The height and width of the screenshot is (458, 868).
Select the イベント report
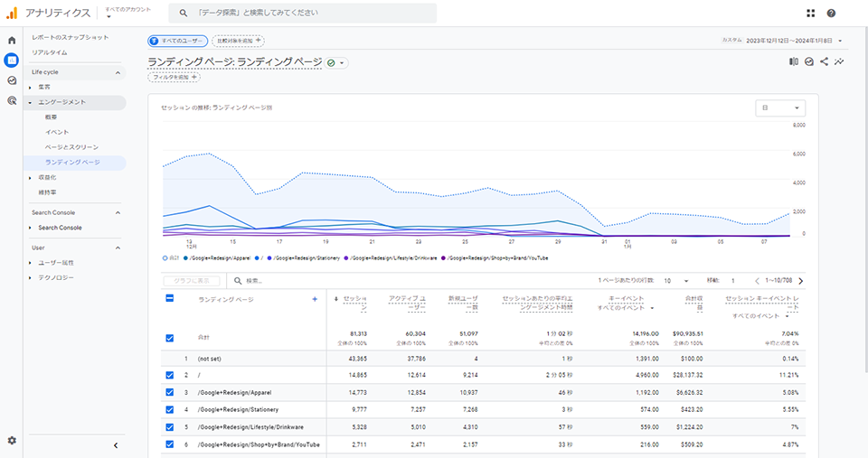tap(57, 132)
